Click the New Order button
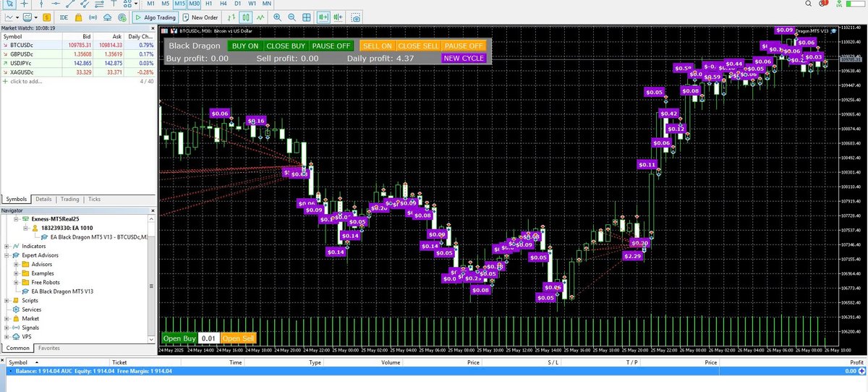Image resolution: width=868 pixels, height=392 pixels. click(201, 17)
